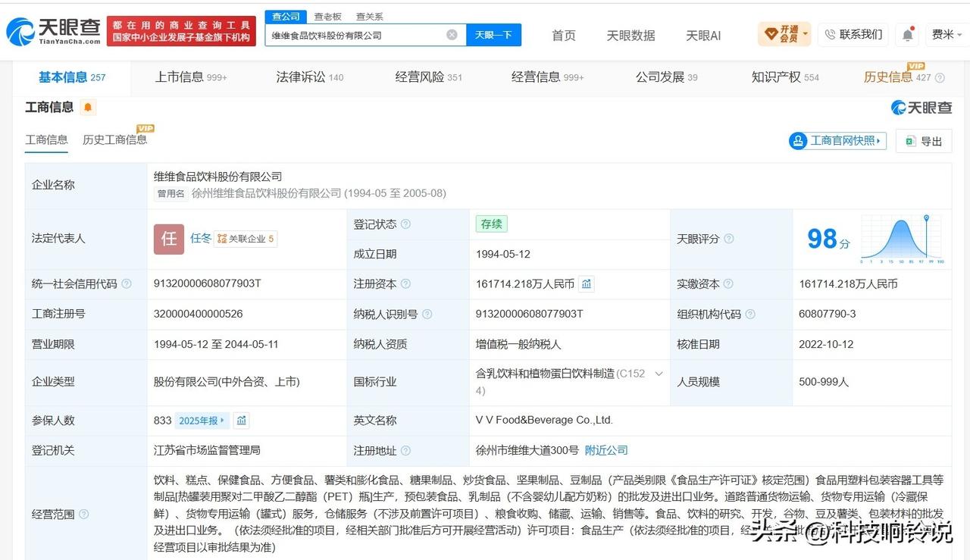The width and height of the screenshot is (970, 560).
Task: Open 首页 in top navigation
Action: click(564, 36)
